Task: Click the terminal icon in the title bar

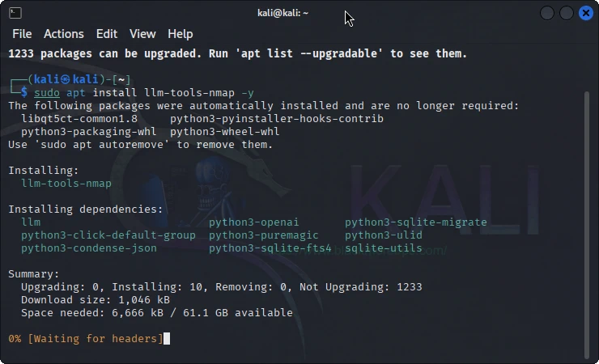Action: (x=15, y=13)
